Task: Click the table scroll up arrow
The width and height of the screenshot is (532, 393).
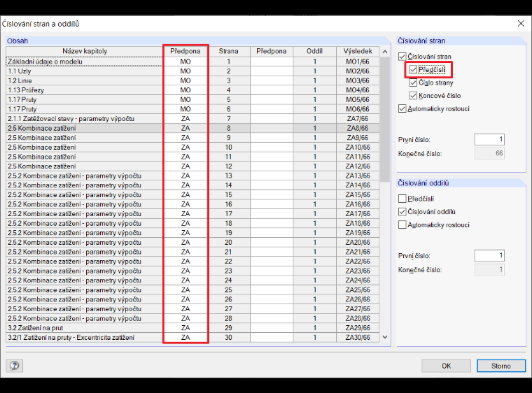Action: [385, 52]
